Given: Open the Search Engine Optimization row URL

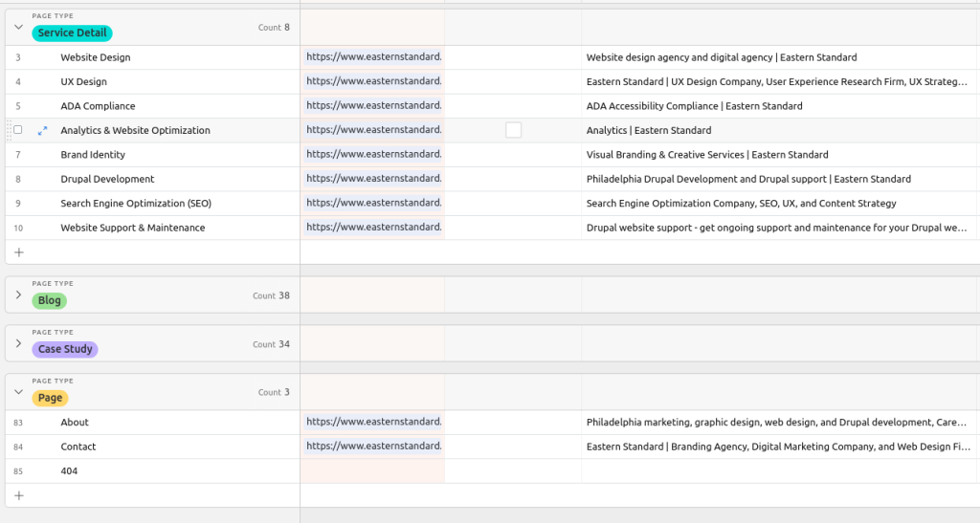Looking at the screenshot, I should [x=374, y=203].
